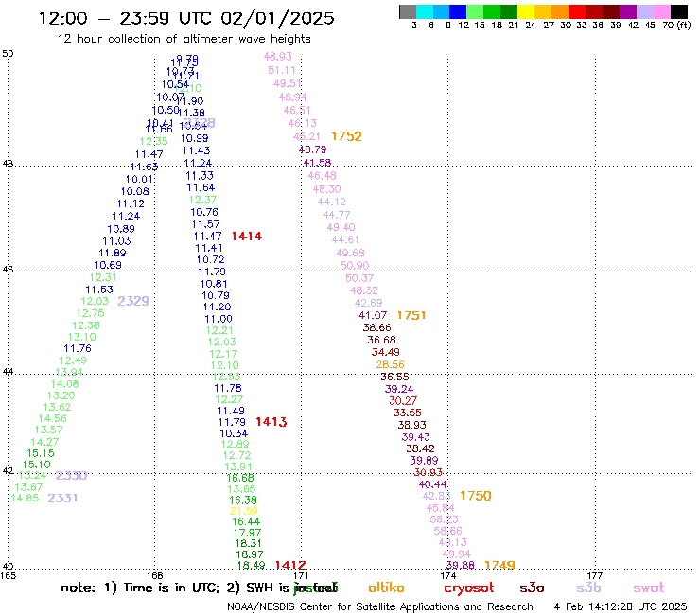Click the wave height value 40.79
This screenshot has height=615, width=700.
[312, 149]
